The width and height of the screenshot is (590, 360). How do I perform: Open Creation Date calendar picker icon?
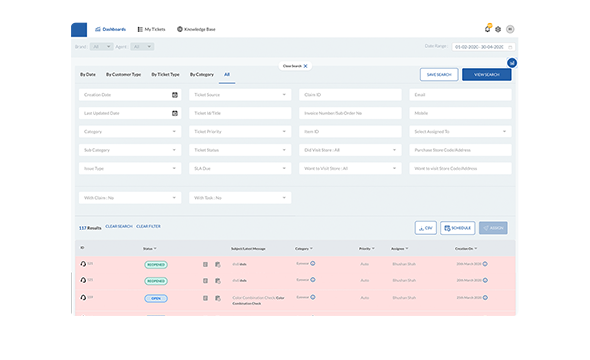point(175,95)
